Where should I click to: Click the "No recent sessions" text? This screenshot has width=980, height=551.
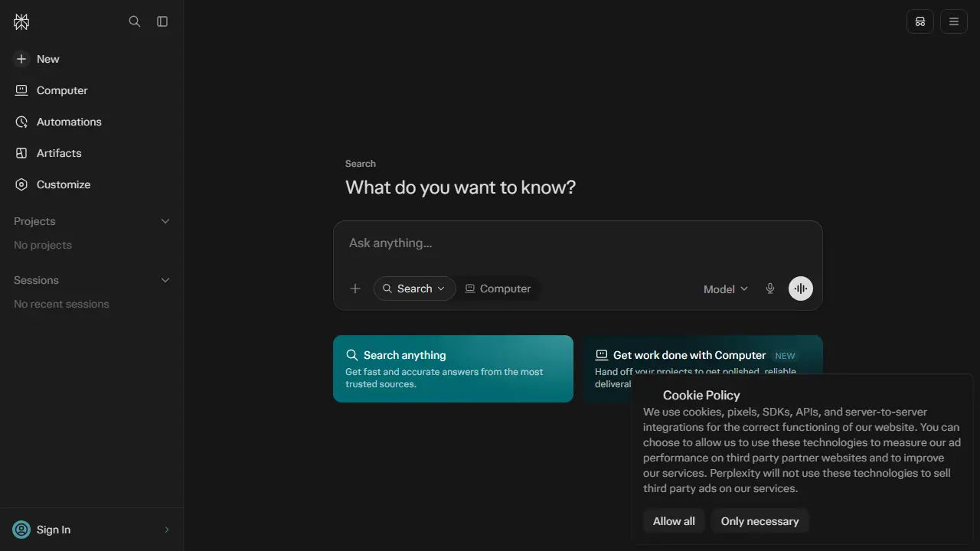tap(61, 304)
